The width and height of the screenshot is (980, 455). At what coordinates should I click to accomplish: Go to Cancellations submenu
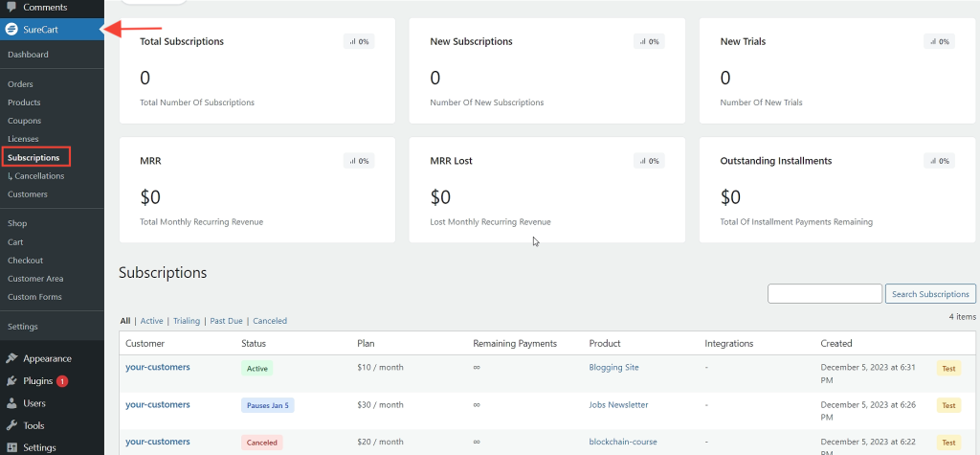(38, 176)
